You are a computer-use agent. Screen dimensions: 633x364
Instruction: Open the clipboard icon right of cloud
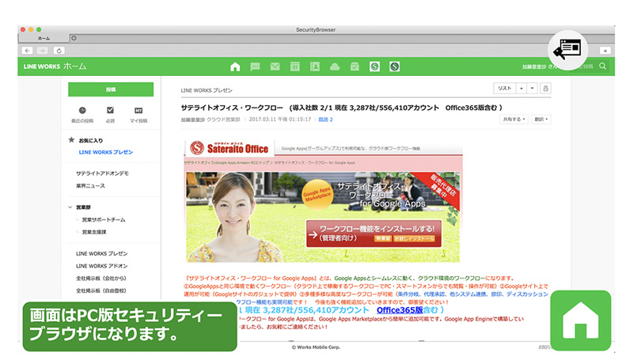[x=354, y=67]
